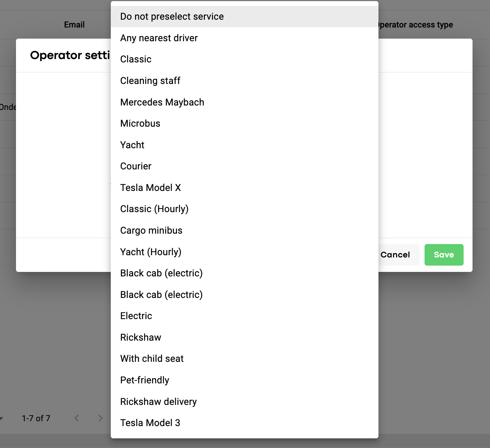Screen dimensions: 490x448
Task: Pick "Cleaning staff" in the dropdown
Action: click(150, 81)
